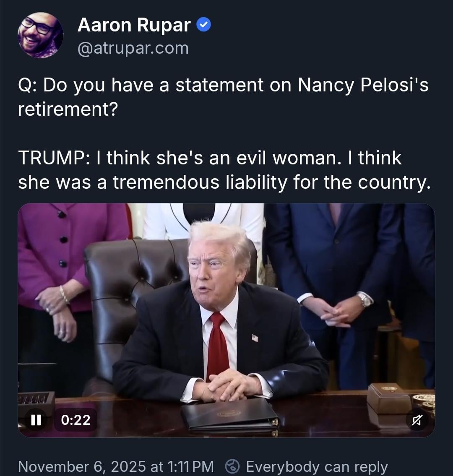Click the reply settings icon beside 'Everybody can reply'
The height and width of the screenshot is (476, 453).
tap(232, 466)
